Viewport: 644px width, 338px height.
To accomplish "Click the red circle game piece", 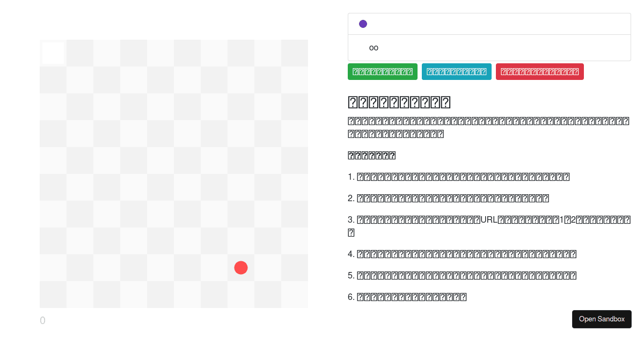I will pos(240,267).
